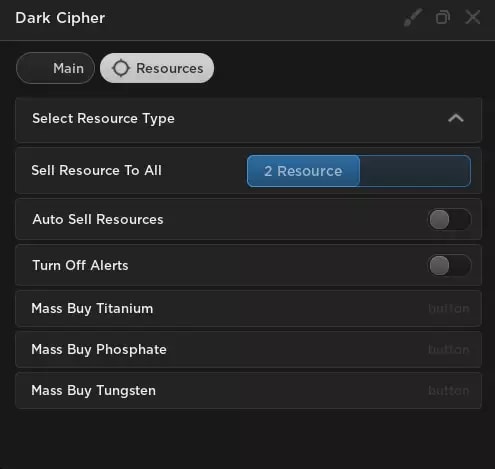Click the button label beside Mass Buy Titanium
Image resolution: width=495 pixels, height=469 pixels.
(x=449, y=309)
